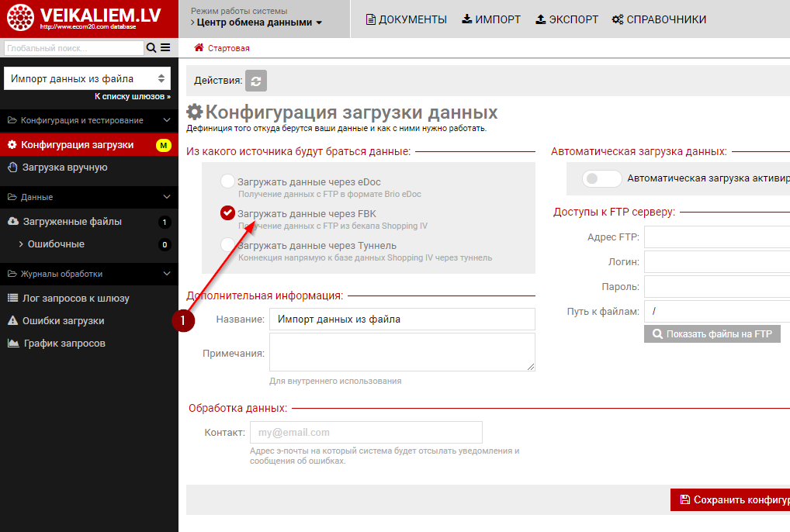The width and height of the screenshot is (790, 532).
Task: Click the Показать файлы на FTP button
Action: [x=712, y=334]
